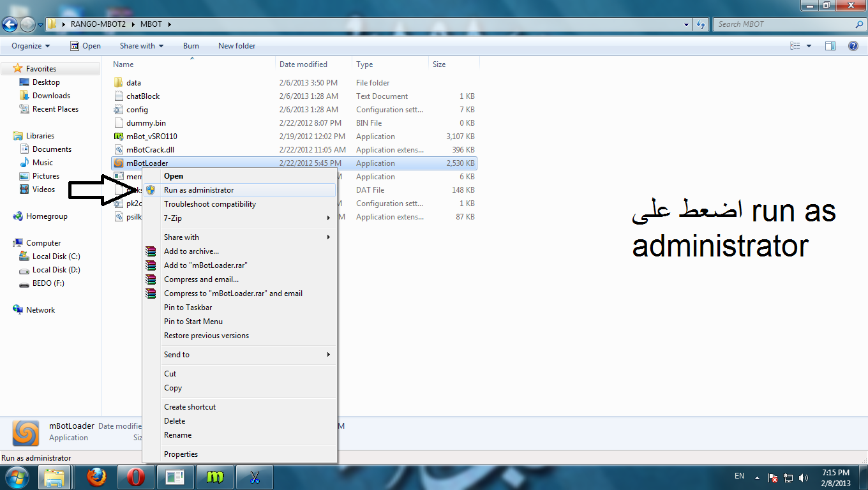Select Libraries in the navigation pane
The image size is (868, 490).
(x=40, y=136)
